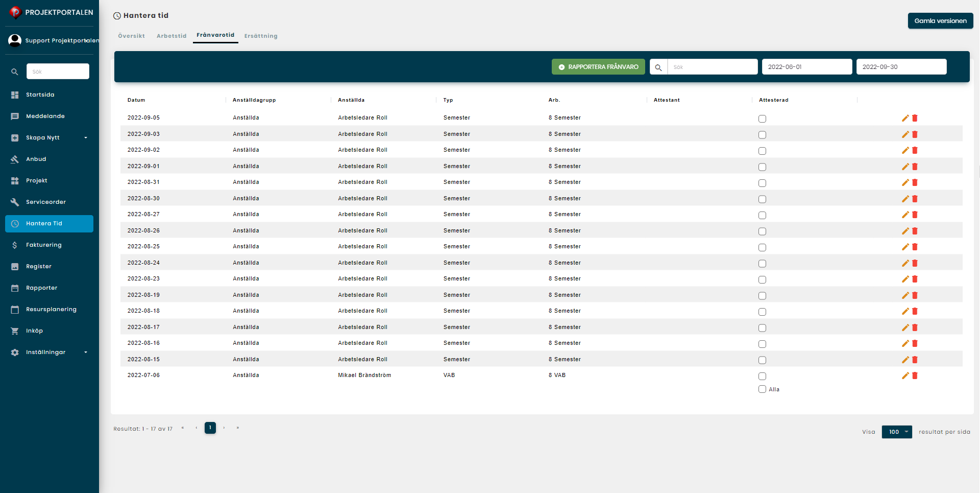Tick the Attesterad checkbox for 2022-08-30
Viewport: 980px width, 493px height.
coord(762,199)
